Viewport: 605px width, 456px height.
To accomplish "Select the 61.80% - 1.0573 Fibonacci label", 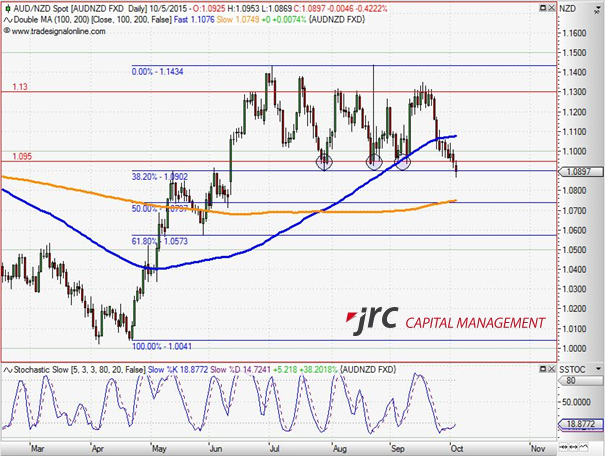I will (x=161, y=242).
